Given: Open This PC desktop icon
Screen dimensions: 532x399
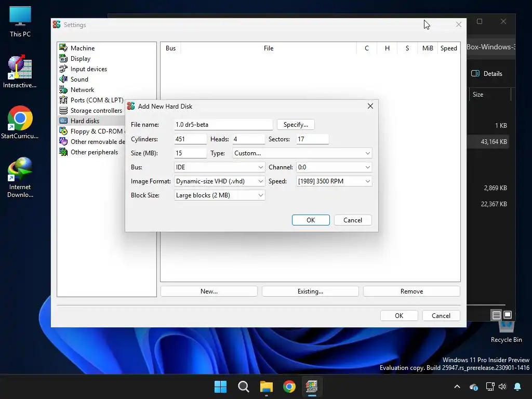Looking at the screenshot, I should tap(20, 22).
